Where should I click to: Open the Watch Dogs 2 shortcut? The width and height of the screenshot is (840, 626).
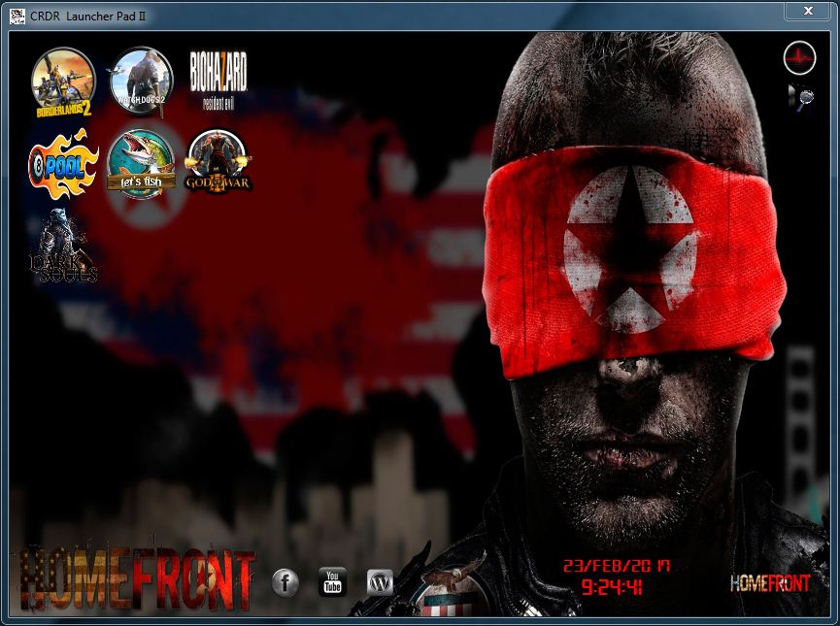[x=141, y=82]
